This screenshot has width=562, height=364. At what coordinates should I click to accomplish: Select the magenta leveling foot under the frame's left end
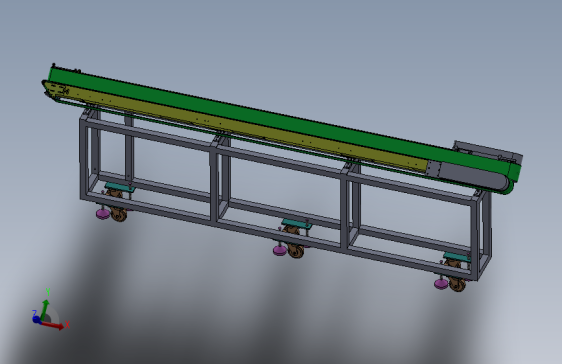(103, 214)
